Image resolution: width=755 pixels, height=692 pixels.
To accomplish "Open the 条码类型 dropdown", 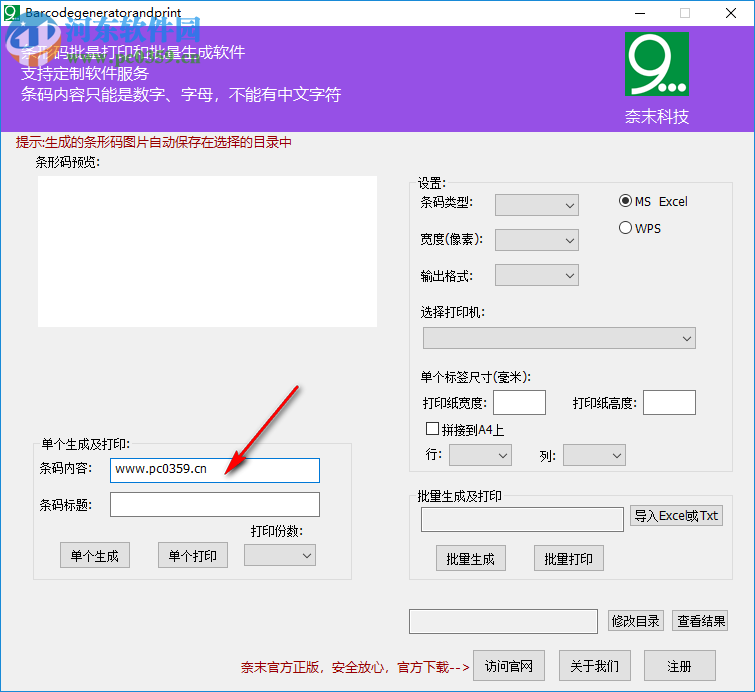I will tap(536, 205).
